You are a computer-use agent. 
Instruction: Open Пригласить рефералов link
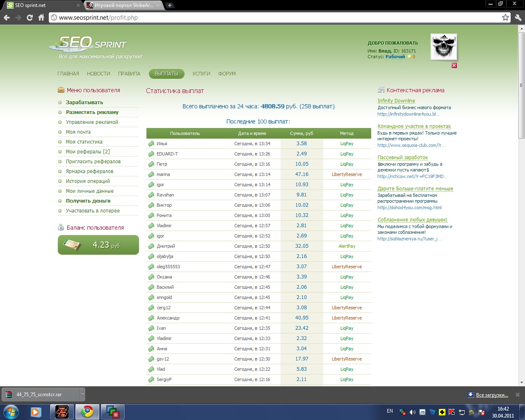93,162
